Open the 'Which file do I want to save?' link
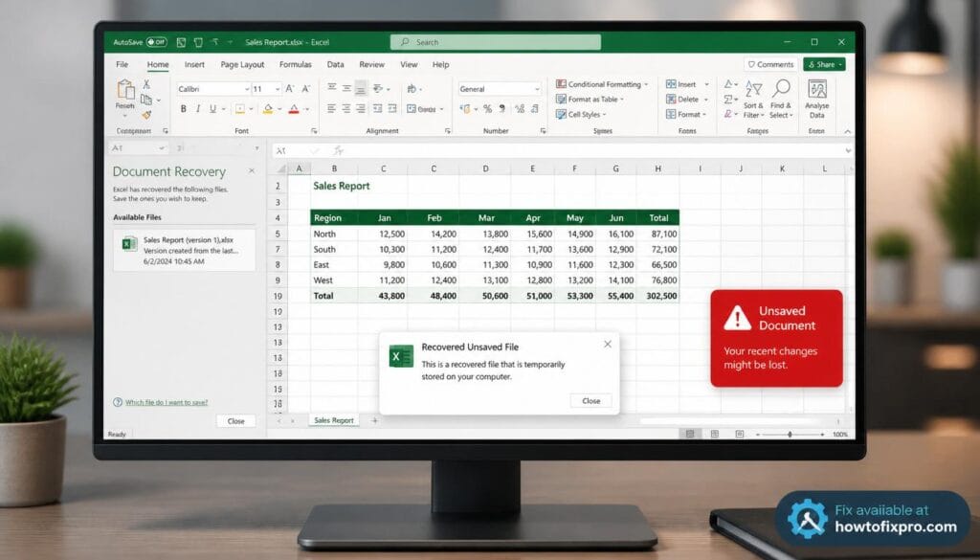Viewport: 980px width, 560px height. coord(167,402)
